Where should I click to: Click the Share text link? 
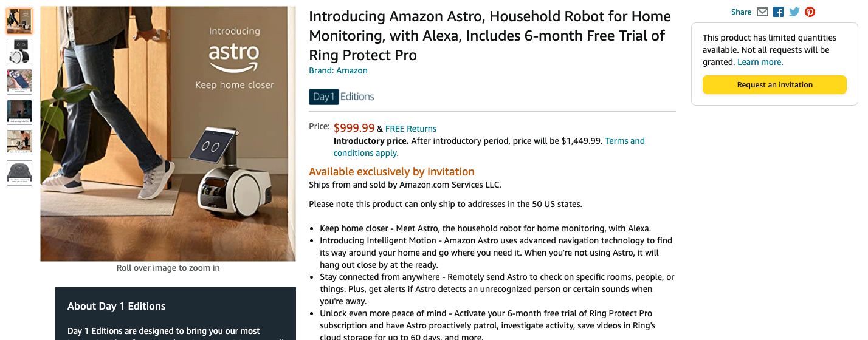pyautogui.click(x=741, y=12)
